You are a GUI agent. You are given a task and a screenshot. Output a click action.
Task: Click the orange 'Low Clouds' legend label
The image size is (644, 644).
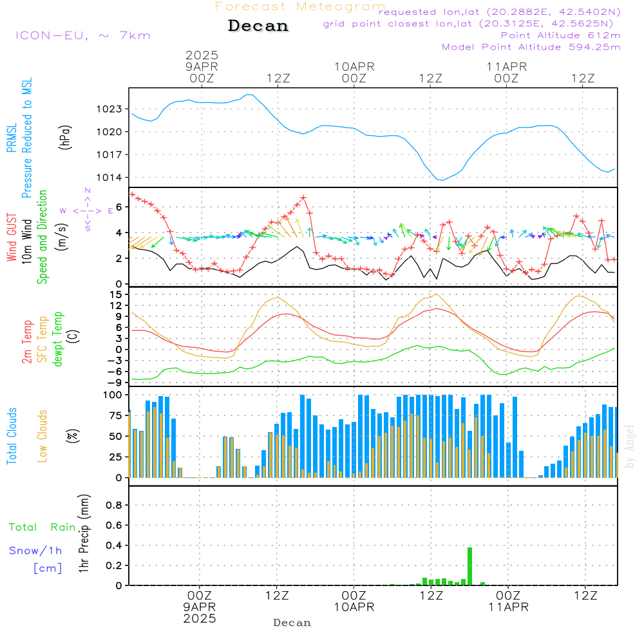click(x=42, y=436)
